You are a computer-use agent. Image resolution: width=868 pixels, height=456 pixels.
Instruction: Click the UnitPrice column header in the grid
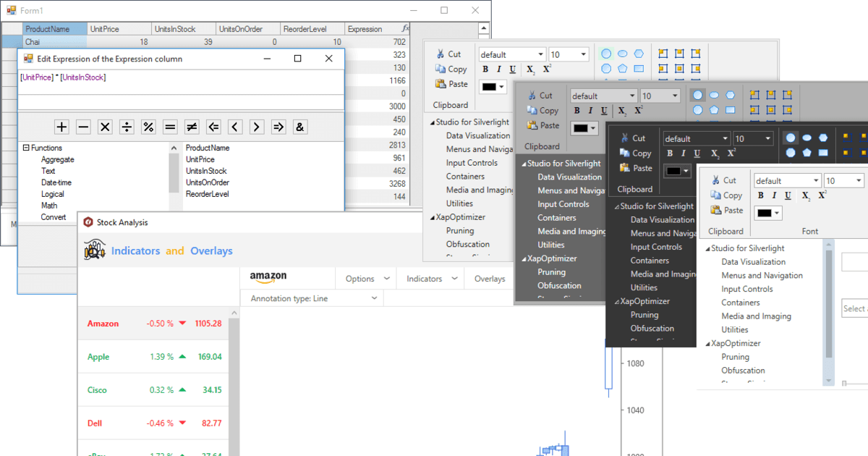[104, 30]
